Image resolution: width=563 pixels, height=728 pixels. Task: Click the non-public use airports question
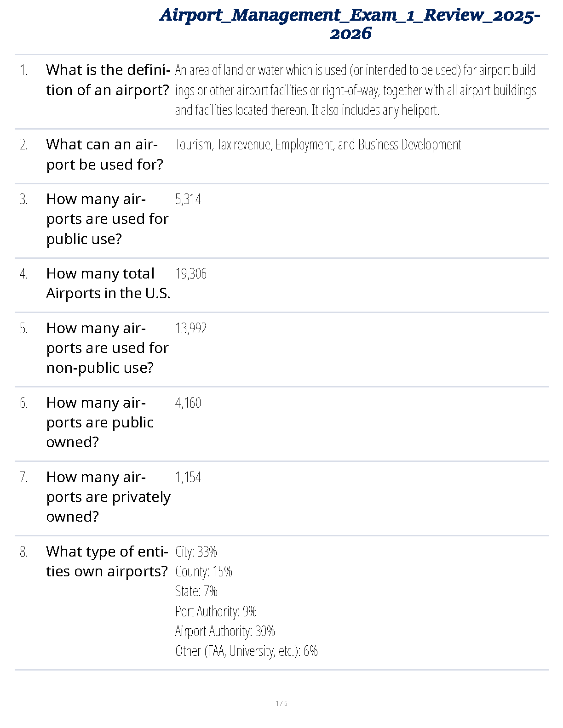coord(107,348)
